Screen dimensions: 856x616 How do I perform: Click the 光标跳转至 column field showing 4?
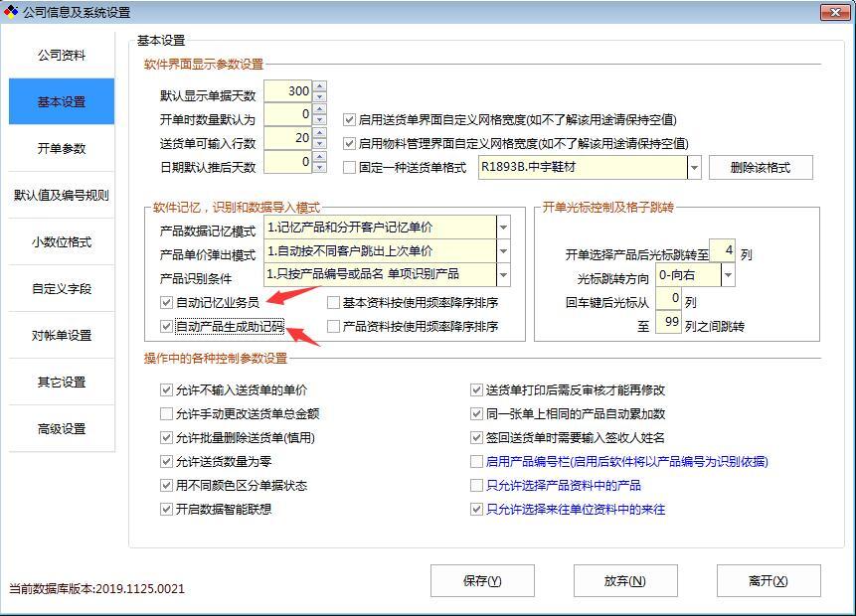(722, 251)
